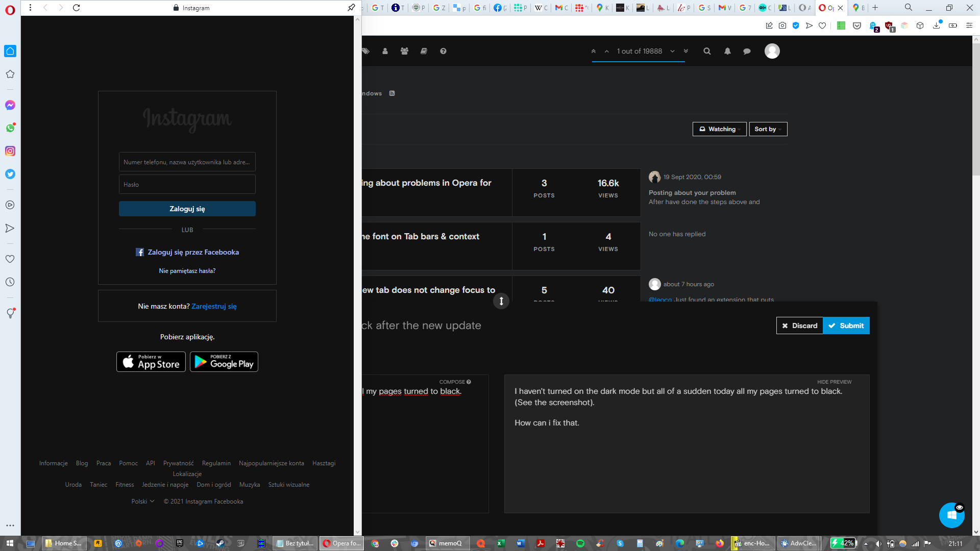Open the Polski language dropdown
The width and height of the screenshot is (980, 551).
143,502
